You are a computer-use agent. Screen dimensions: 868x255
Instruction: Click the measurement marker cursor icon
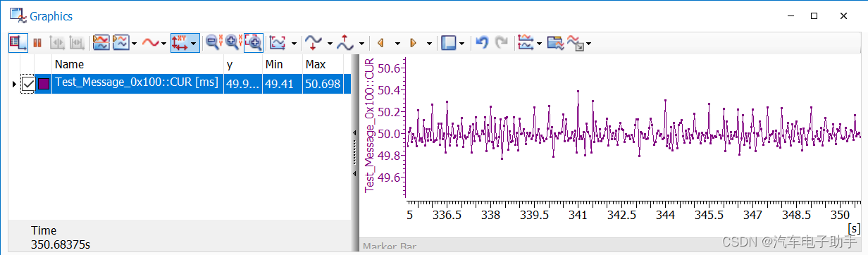[314, 43]
